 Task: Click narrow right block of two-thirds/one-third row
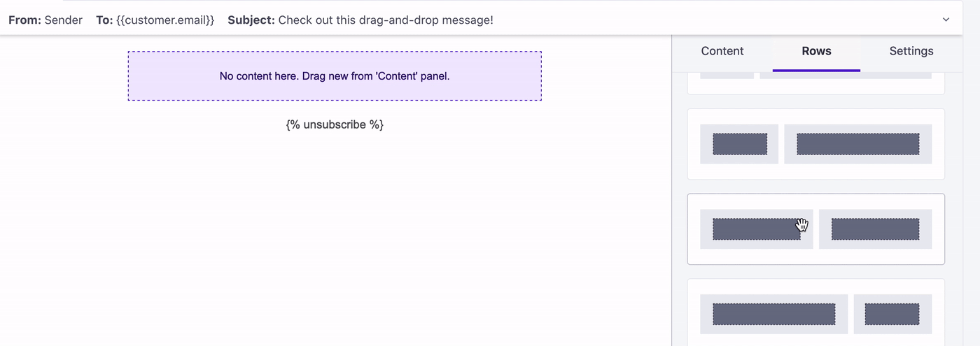[892, 314]
